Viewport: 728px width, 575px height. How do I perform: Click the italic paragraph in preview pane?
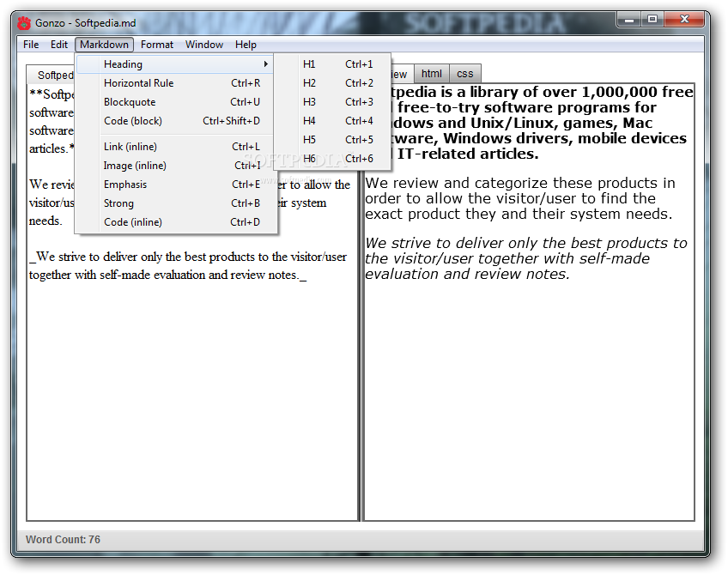[525, 258]
